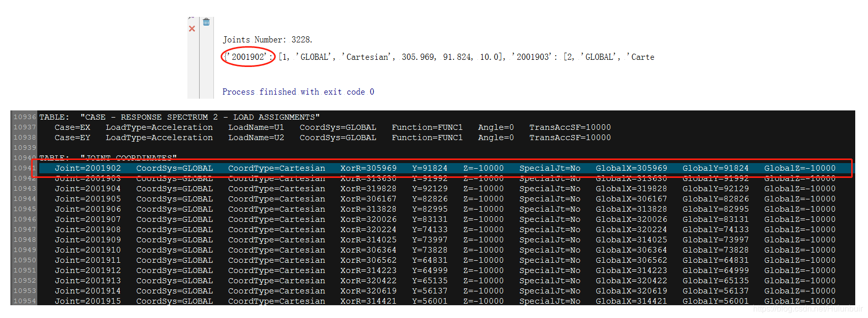Screen dimensions: 868x318
Task: Click Z=-10000 in the Joint=2001906 row
Action: click(483, 209)
